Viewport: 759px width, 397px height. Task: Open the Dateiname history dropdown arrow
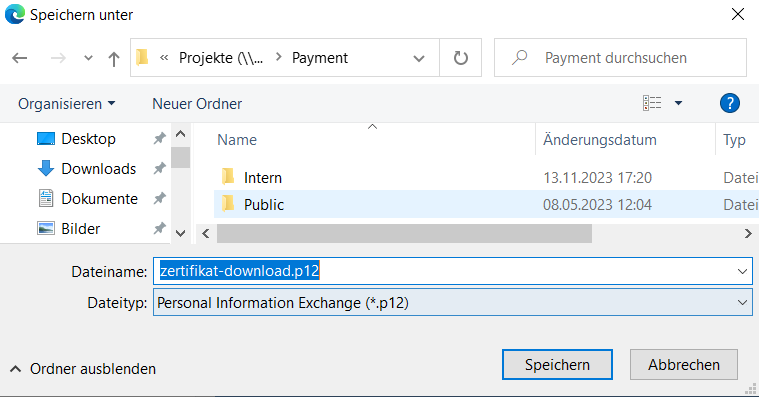[742, 271]
